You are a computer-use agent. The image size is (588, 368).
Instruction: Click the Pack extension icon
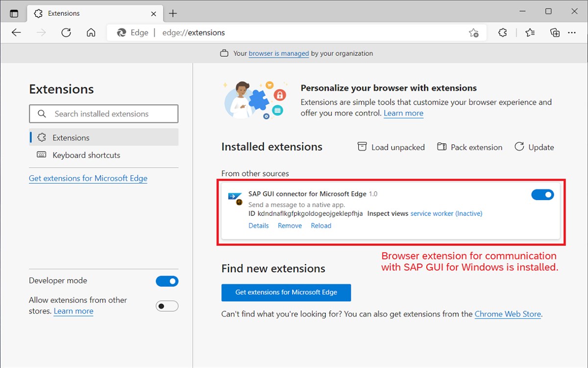441,147
